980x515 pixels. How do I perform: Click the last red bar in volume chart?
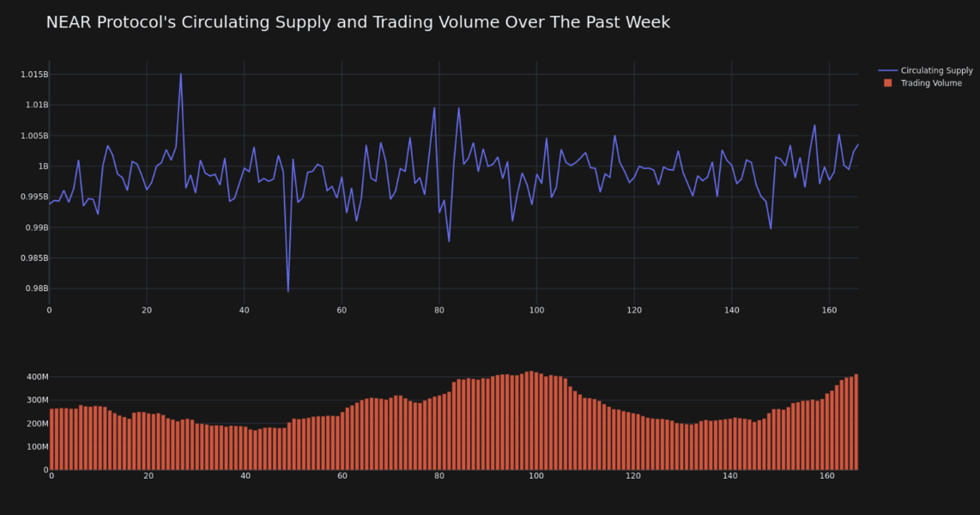point(856,422)
